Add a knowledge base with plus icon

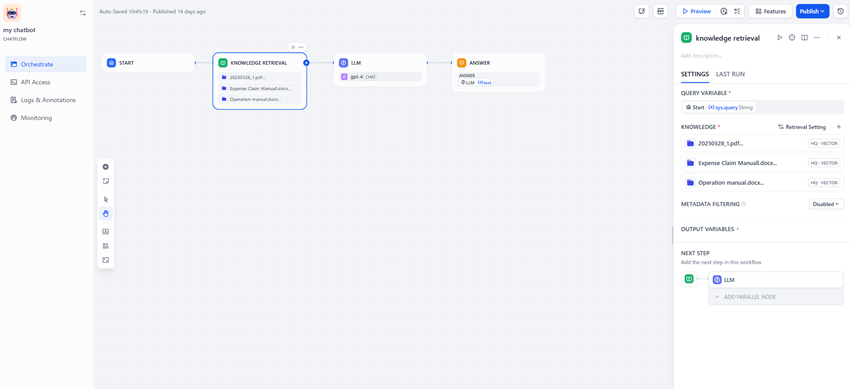pos(839,127)
